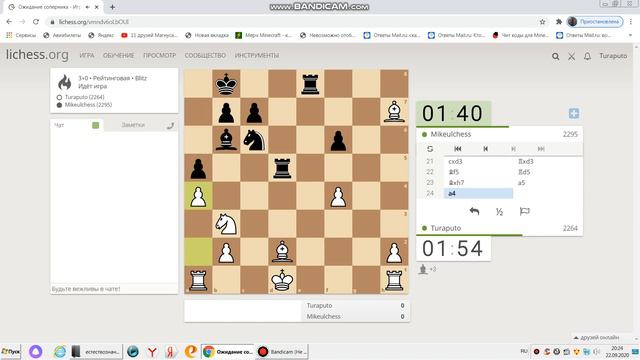Open a new browser tab

click(112, 7)
